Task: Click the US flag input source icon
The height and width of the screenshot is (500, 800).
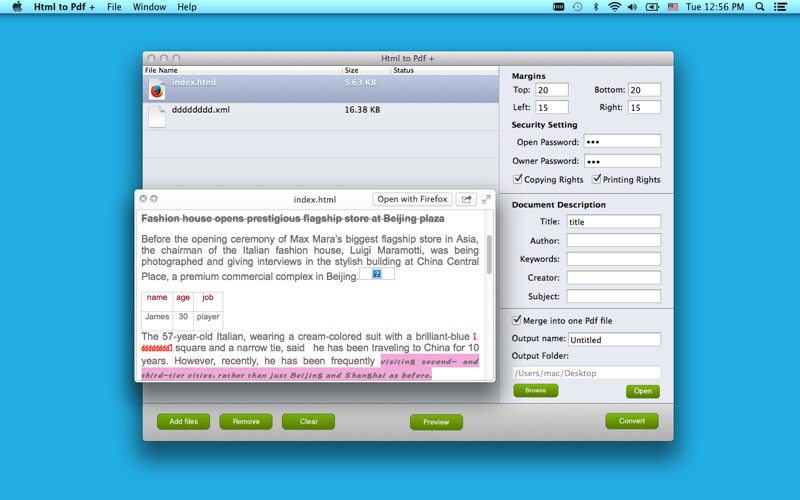Action: [x=673, y=7]
